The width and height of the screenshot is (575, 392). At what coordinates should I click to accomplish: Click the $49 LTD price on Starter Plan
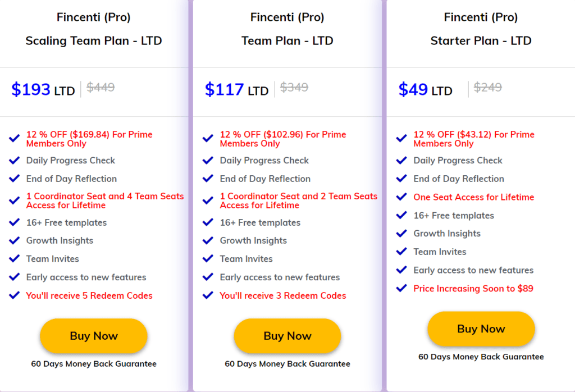click(425, 90)
